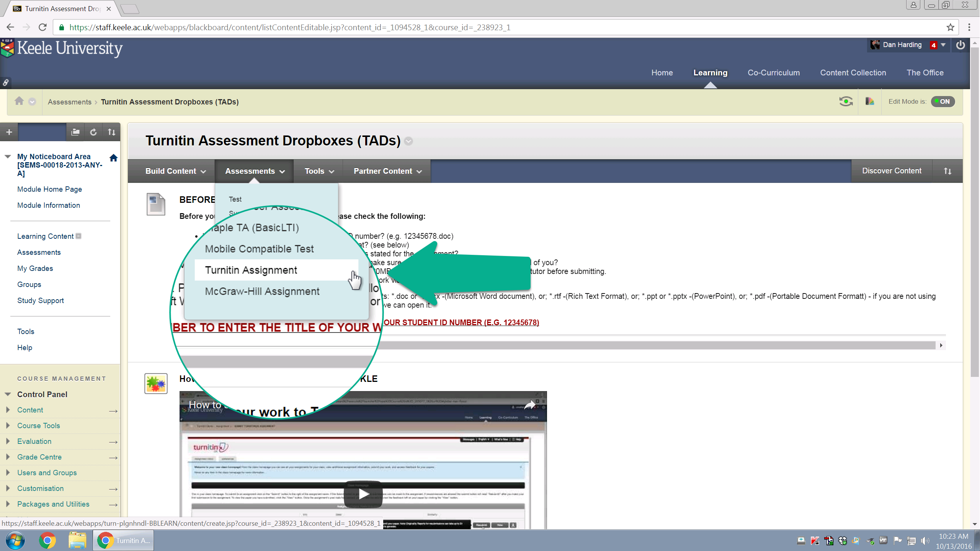Image resolution: width=980 pixels, height=551 pixels.
Task: Add menu item with plus icon
Action: (9, 132)
